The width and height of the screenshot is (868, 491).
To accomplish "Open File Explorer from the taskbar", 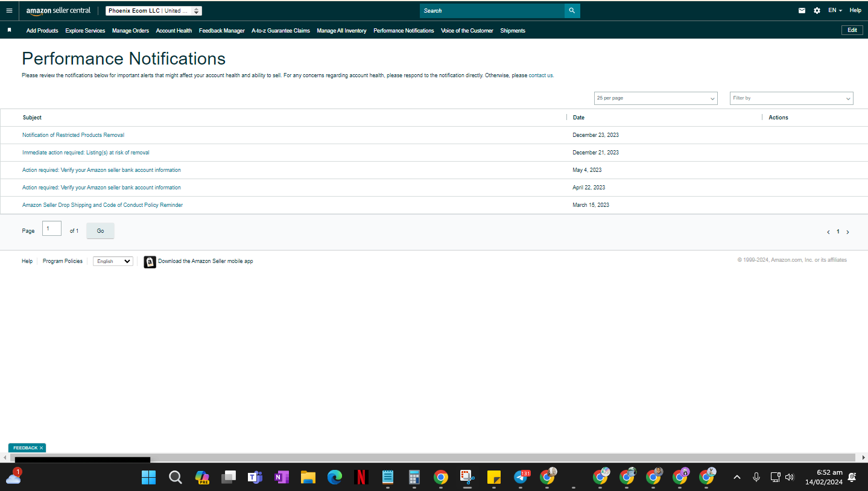I will click(308, 477).
